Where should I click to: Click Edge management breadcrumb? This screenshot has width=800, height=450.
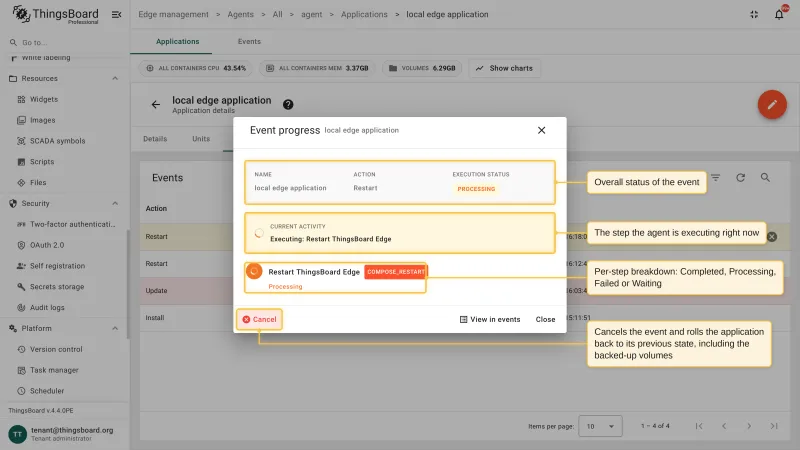173,14
